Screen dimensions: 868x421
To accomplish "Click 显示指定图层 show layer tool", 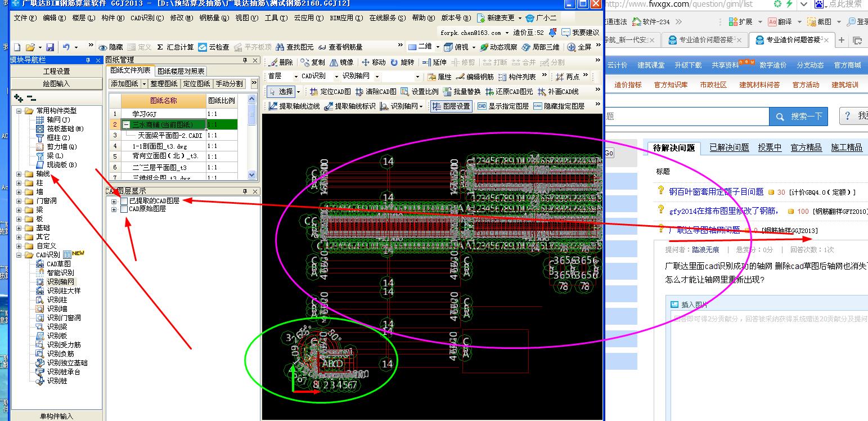I will tap(503, 106).
